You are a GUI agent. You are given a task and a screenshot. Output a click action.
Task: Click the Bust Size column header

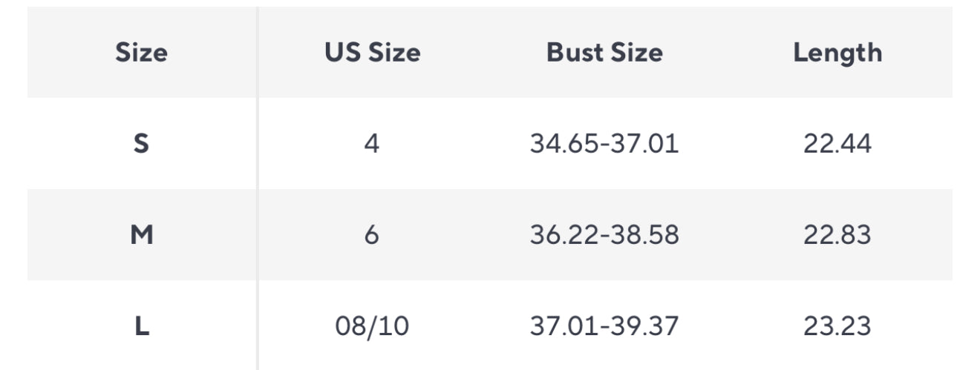coord(604,53)
